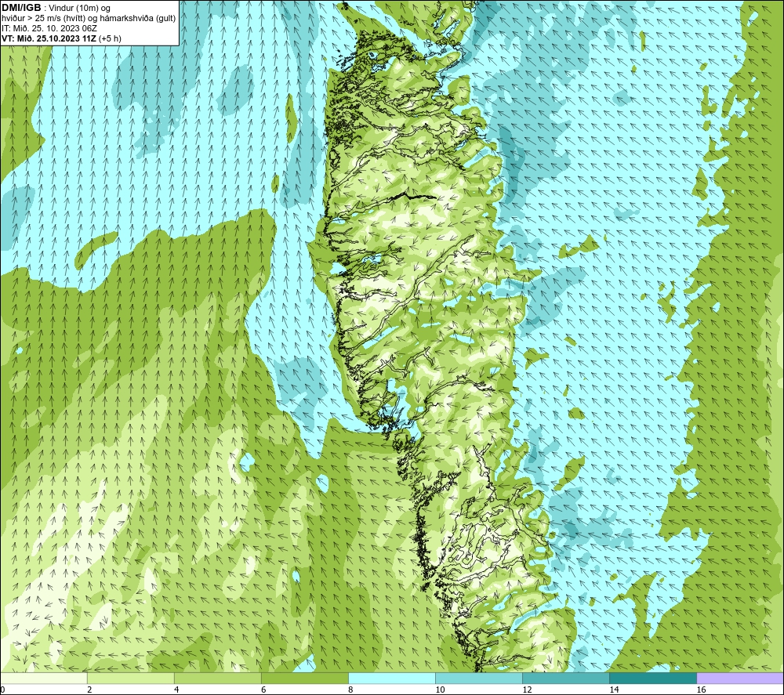784x695 pixels.
Task: Click the legend scale label '0'
Action: 2,690
